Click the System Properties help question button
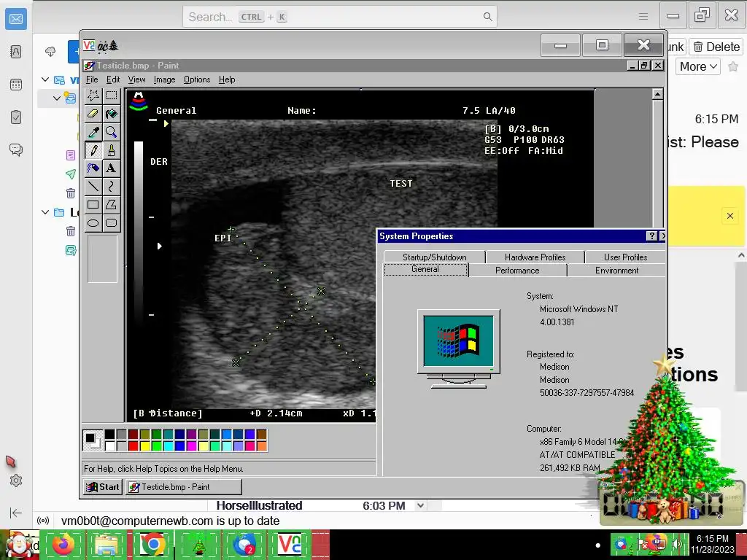The image size is (747, 560). point(651,236)
